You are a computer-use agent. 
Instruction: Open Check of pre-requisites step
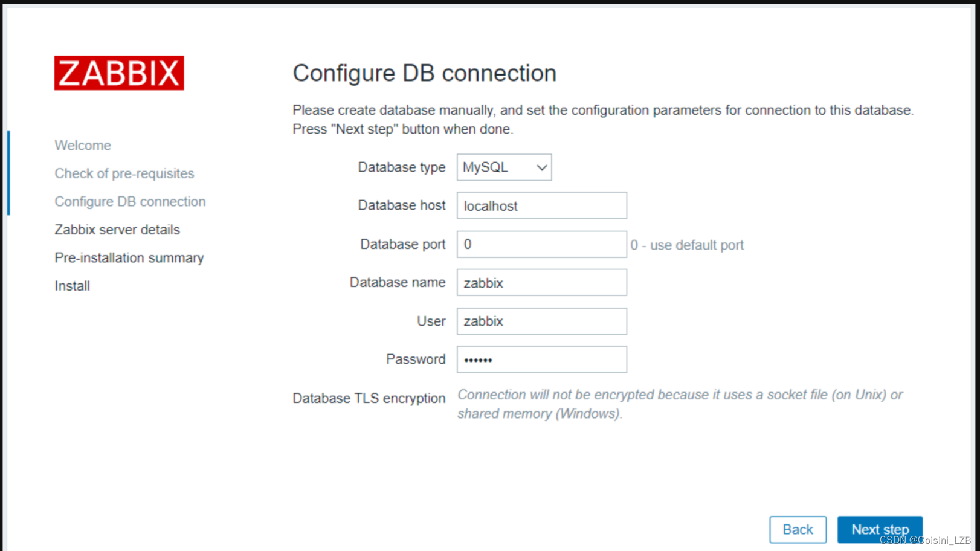click(124, 173)
